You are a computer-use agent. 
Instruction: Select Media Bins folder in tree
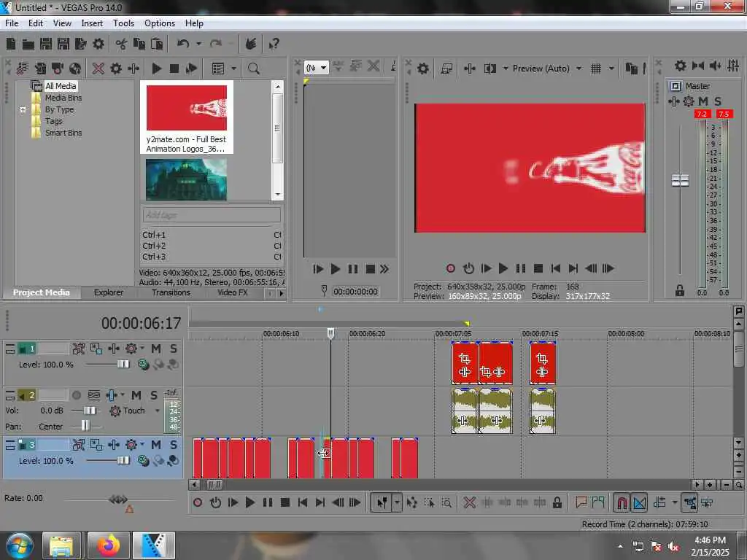click(x=63, y=98)
